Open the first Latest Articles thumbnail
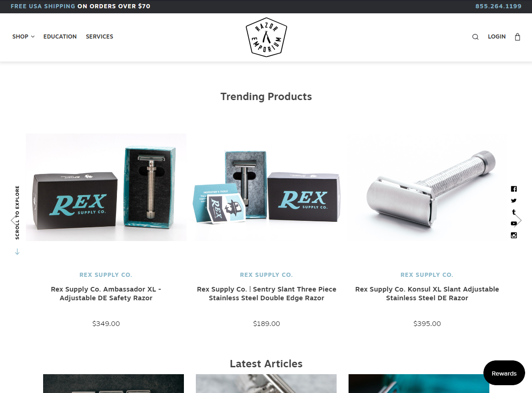Viewport: 532px width, 393px height. 113,383
